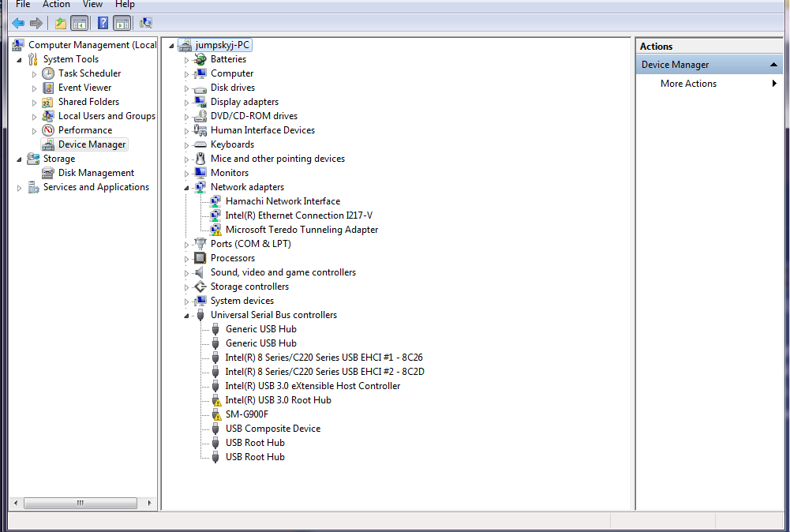Click the Shared Folders icon

click(48, 103)
